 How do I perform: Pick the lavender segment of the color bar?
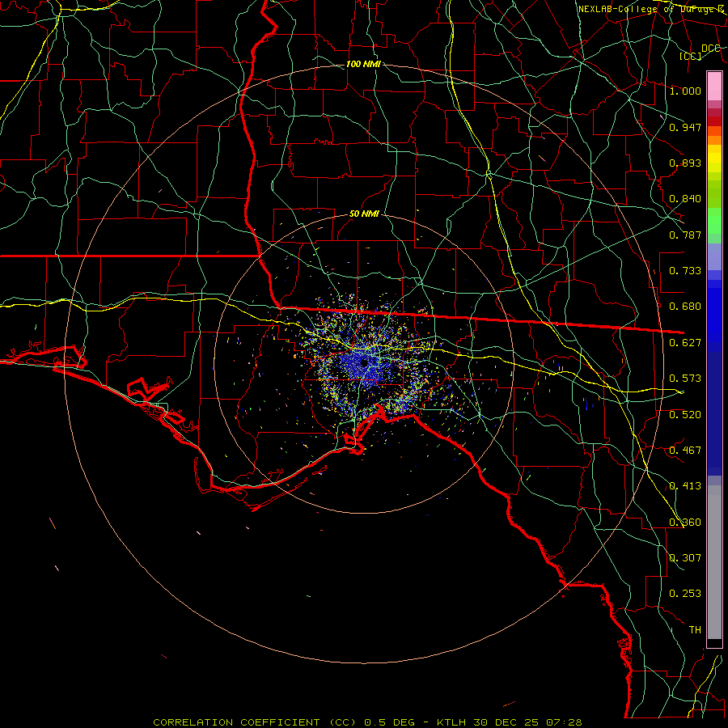coord(714,256)
